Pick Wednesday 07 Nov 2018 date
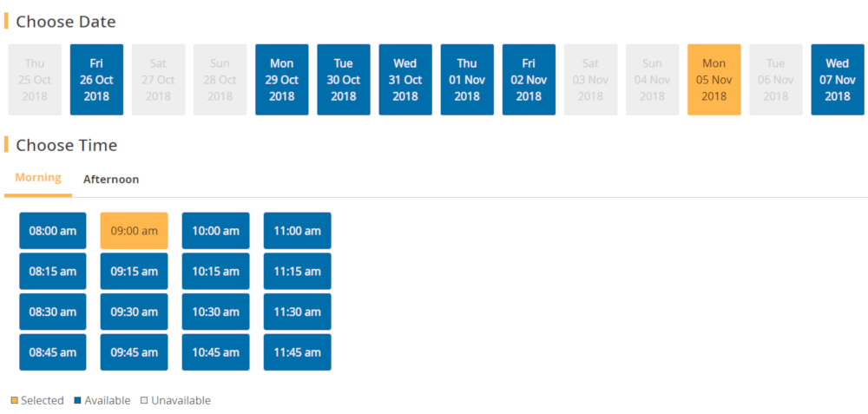The image size is (868, 414). click(x=838, y=80)
